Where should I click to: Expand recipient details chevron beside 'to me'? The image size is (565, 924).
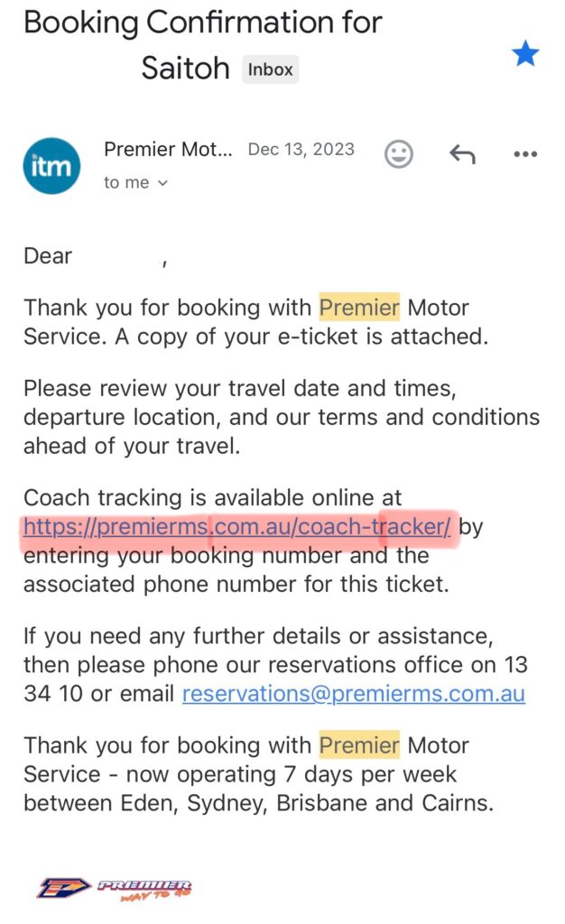click(x=163, y=183)
